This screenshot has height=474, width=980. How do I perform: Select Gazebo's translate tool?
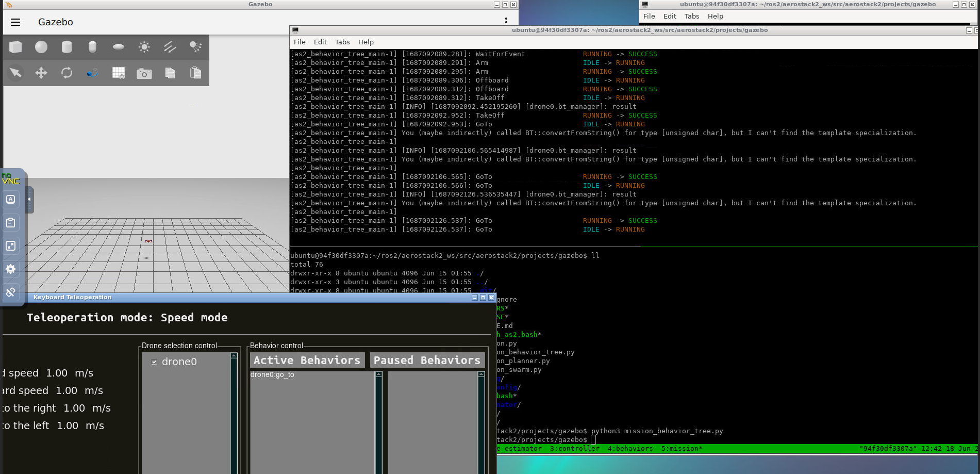click(x=41, y=73)
